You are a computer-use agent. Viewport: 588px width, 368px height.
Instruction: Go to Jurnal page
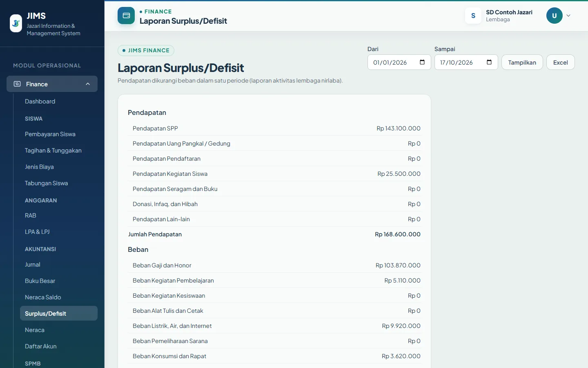[33, 265]
